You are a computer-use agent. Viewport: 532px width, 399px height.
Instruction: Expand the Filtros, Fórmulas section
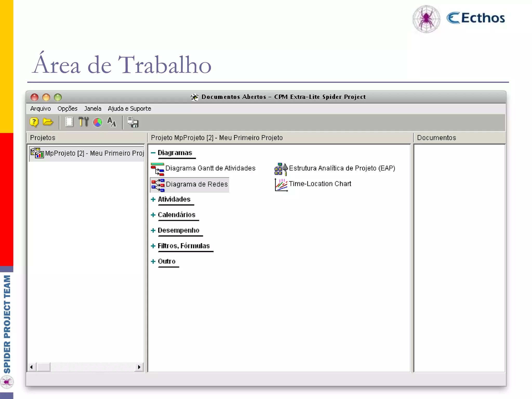click(x=153, y=246)
